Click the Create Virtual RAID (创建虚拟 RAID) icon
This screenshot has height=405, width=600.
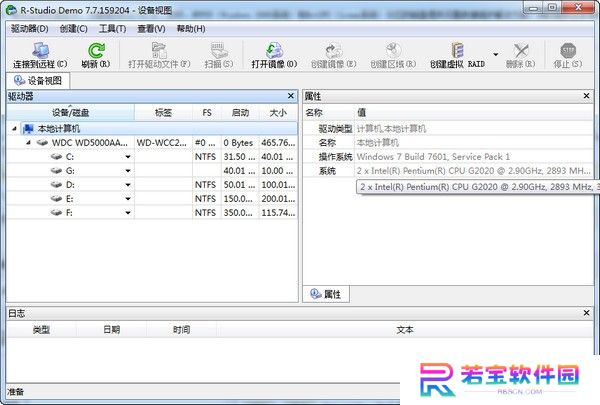[458, 51]
